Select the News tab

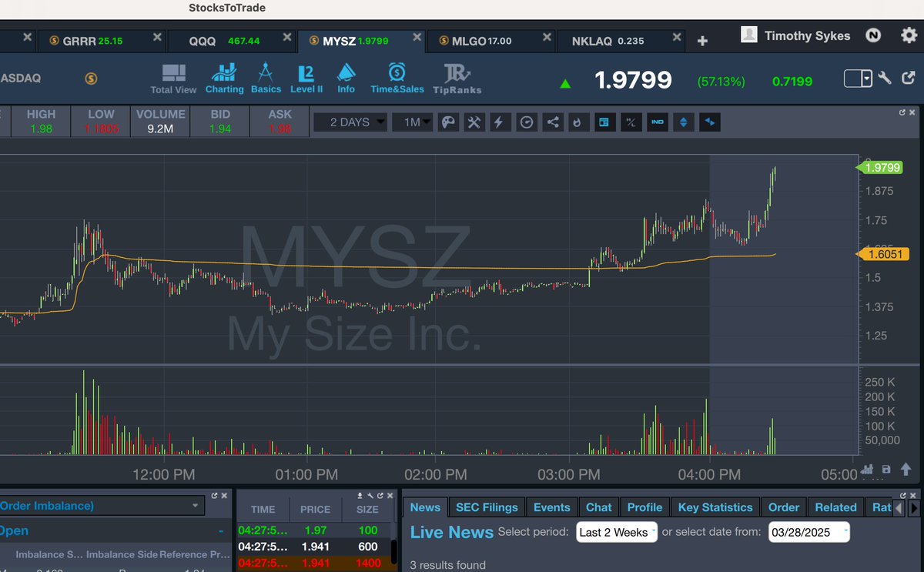425,507
